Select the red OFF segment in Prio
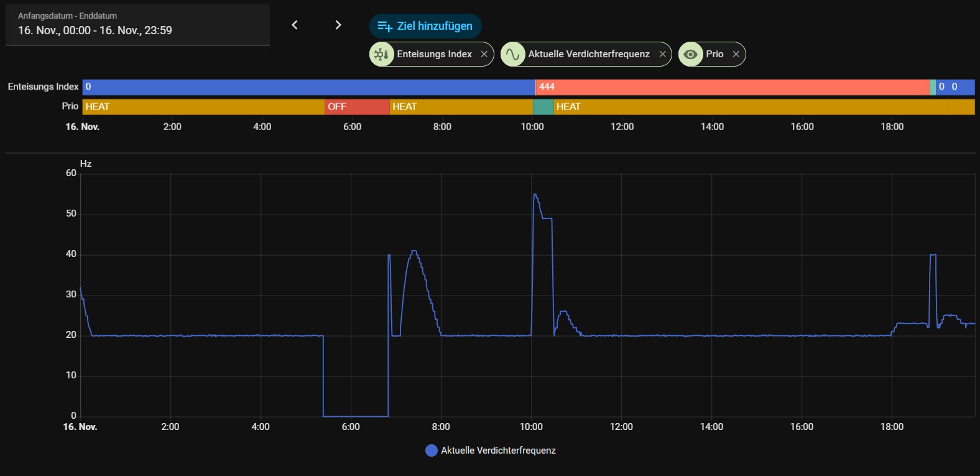Image resolution: width=980 pixels, height=476 pixels. [357, 107]
